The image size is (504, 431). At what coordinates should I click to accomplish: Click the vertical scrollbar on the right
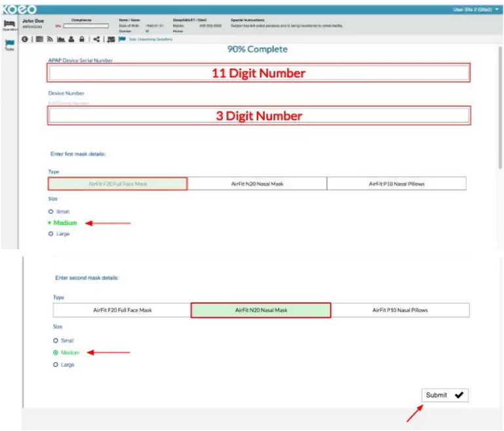pos(500,108)
